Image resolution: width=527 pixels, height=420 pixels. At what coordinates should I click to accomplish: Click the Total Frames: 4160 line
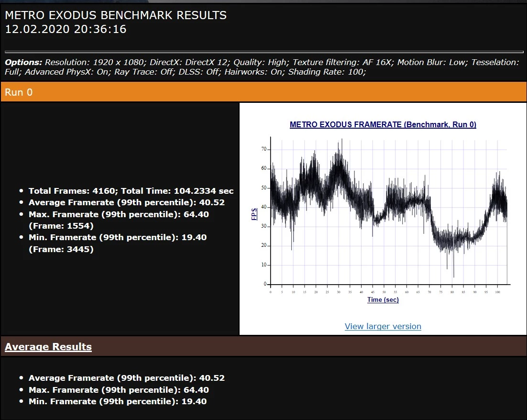coord(131,191)
